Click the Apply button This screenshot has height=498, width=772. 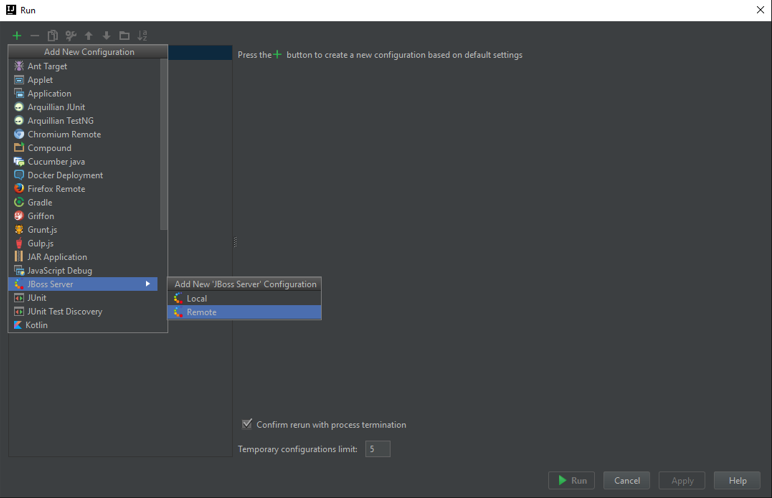tap(682, 480)
